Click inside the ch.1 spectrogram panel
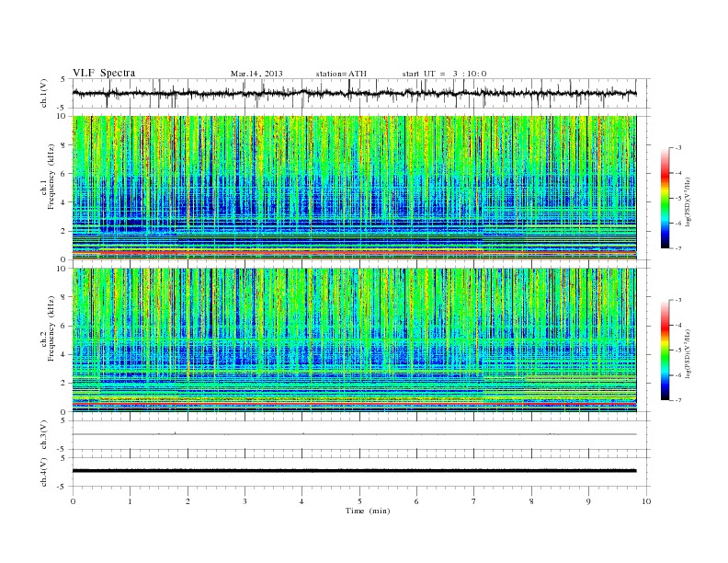This screenshot has height=563, width=728. 354,188
